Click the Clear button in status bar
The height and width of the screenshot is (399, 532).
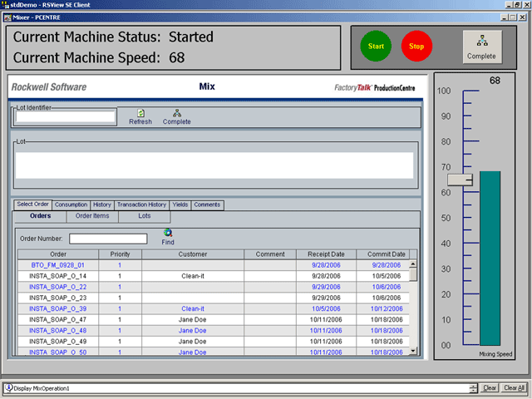coord(490,388)
